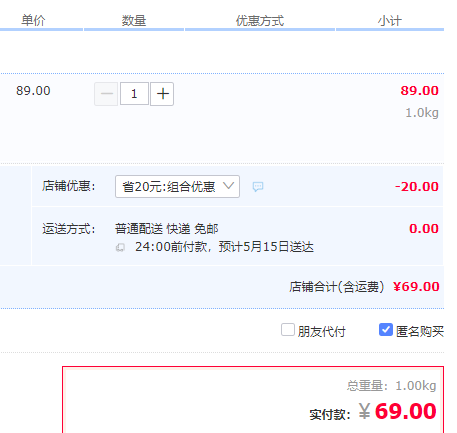The image size is (457, 433).
Task: Click the red -20.00 discount amount
Action: (x=417, y=187)
